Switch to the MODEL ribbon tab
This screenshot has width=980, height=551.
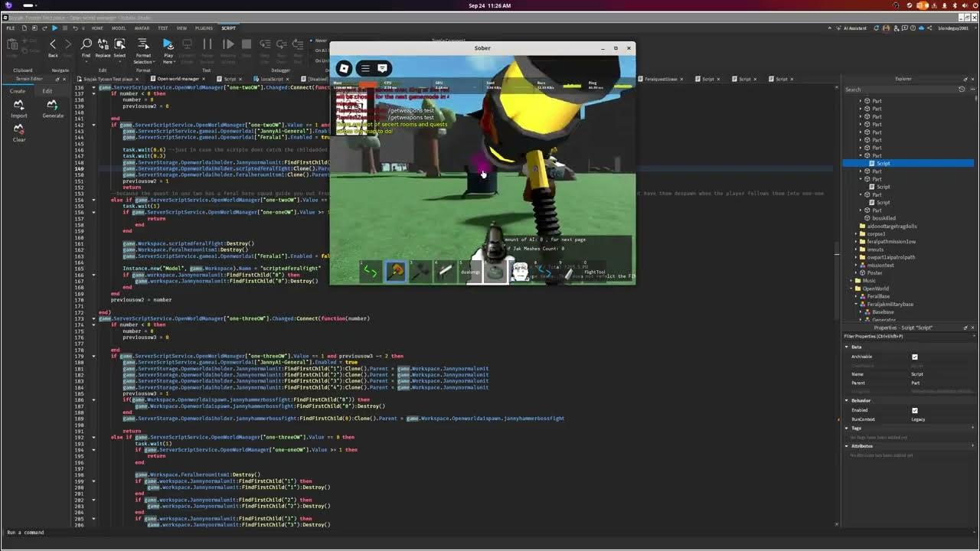point(119,28)
